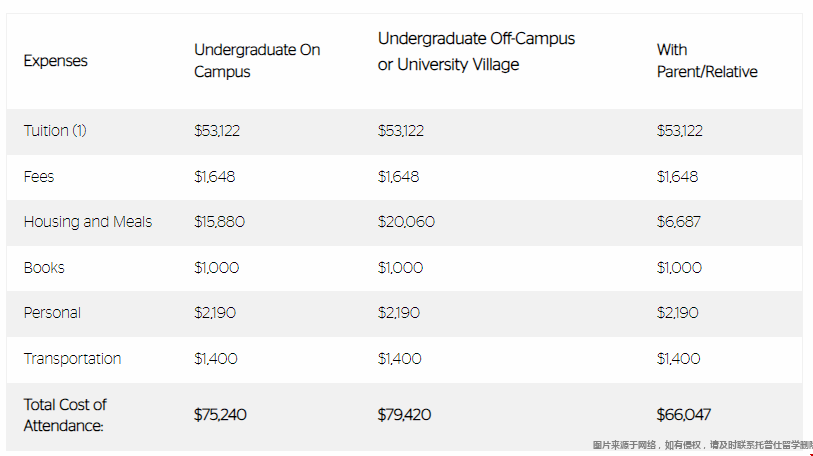Screen dimensions: 813x456
Task: Click the Housing and Meals label
Action: point(88,222)
